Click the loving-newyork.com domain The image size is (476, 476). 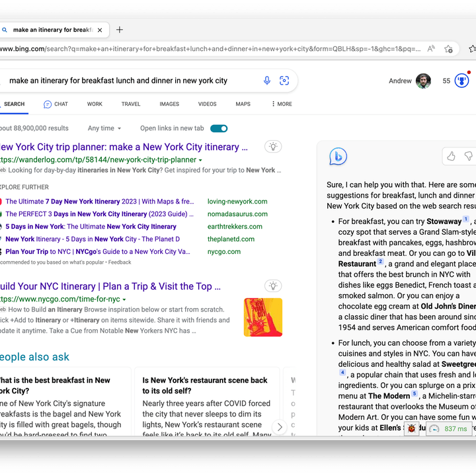(237, 202)
